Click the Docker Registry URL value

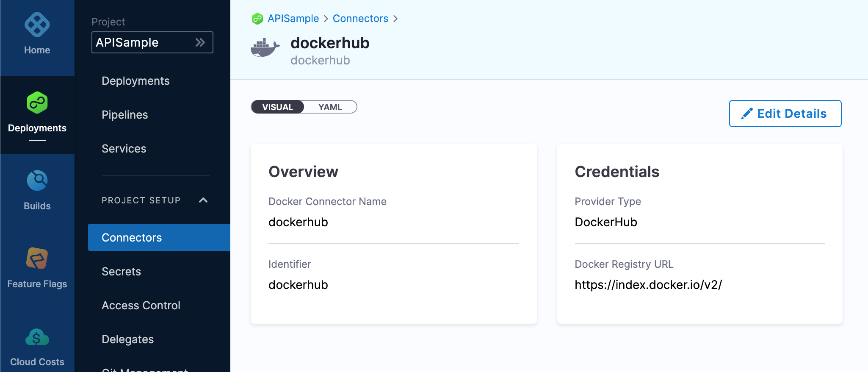pyautogui.click(x=648, y=285)
